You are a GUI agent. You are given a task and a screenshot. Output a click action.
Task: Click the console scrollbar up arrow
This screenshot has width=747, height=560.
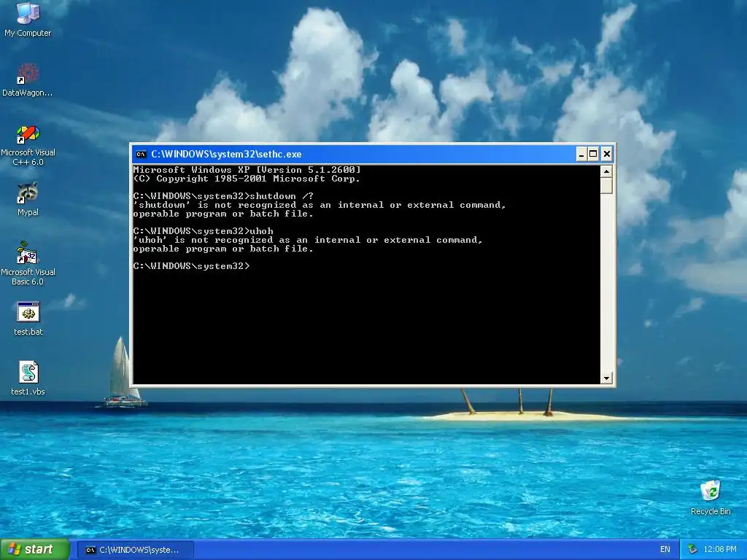tap(606, 171)
